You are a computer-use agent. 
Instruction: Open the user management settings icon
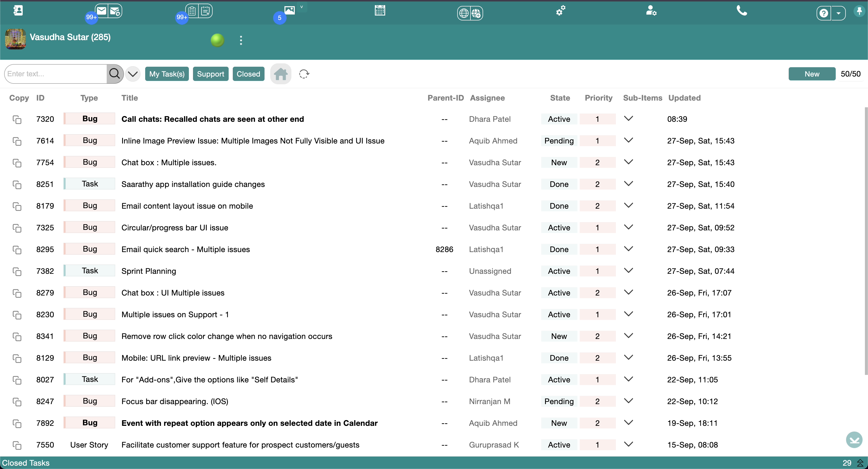651,11
